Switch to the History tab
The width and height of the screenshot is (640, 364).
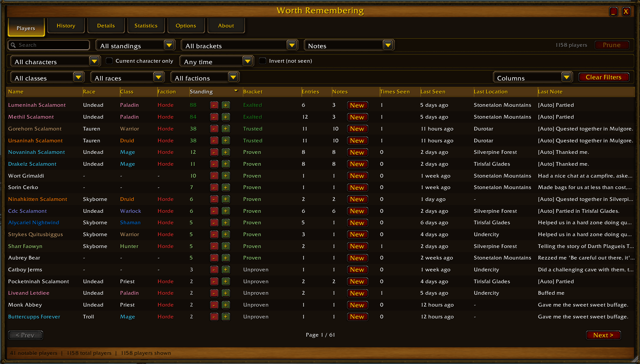(66, 26)
